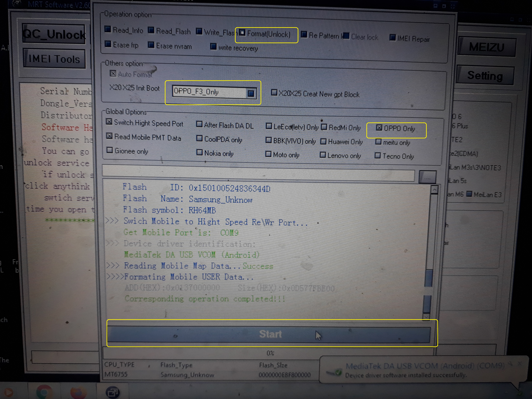Check X20X25 Creat New gpt Block
This screenshot has height=399, width=532.
click(274, 93)
